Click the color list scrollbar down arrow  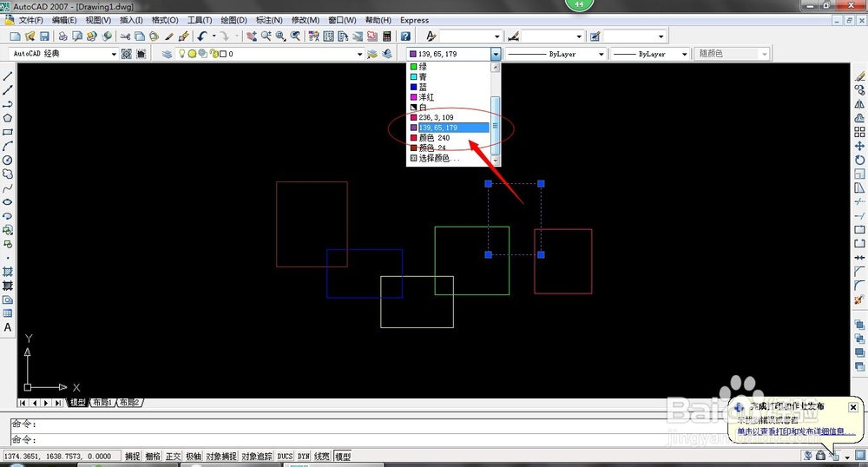(x=496, y=161)
